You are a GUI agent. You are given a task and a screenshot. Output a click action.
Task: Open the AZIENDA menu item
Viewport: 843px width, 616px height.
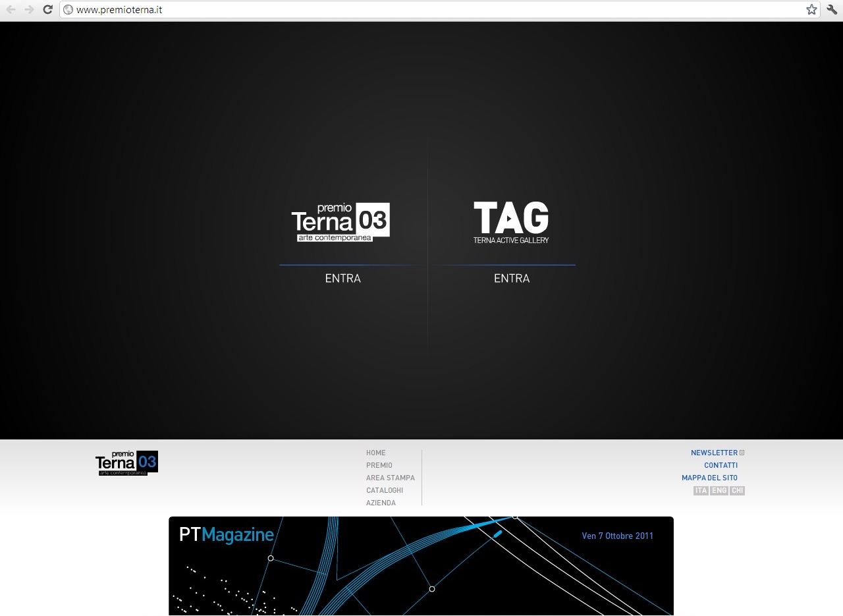(x=381, y=503)
